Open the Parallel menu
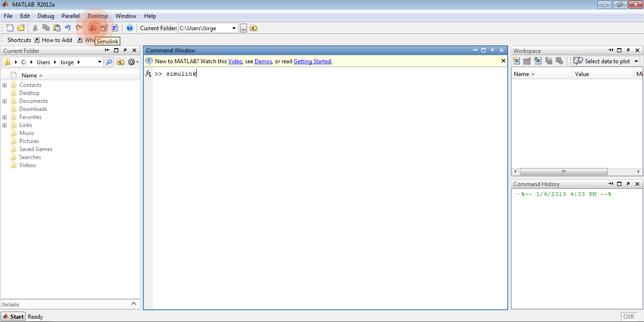 point(71,16)
